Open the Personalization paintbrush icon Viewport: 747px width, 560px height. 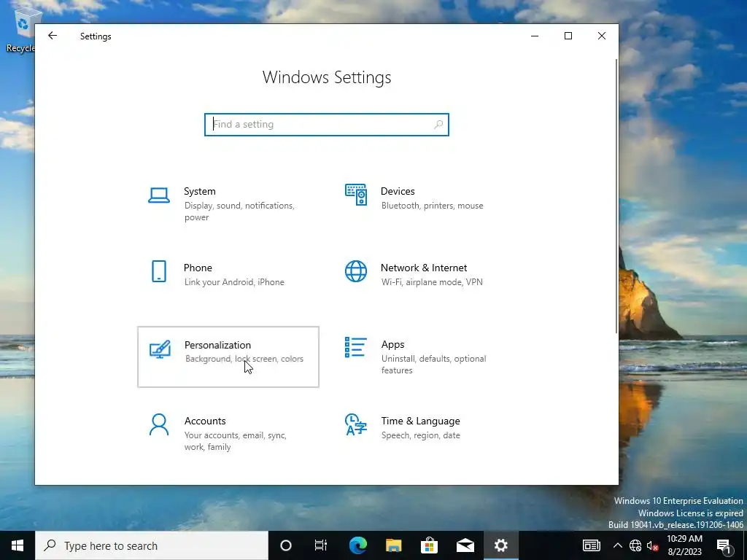(x=160, y=349)
